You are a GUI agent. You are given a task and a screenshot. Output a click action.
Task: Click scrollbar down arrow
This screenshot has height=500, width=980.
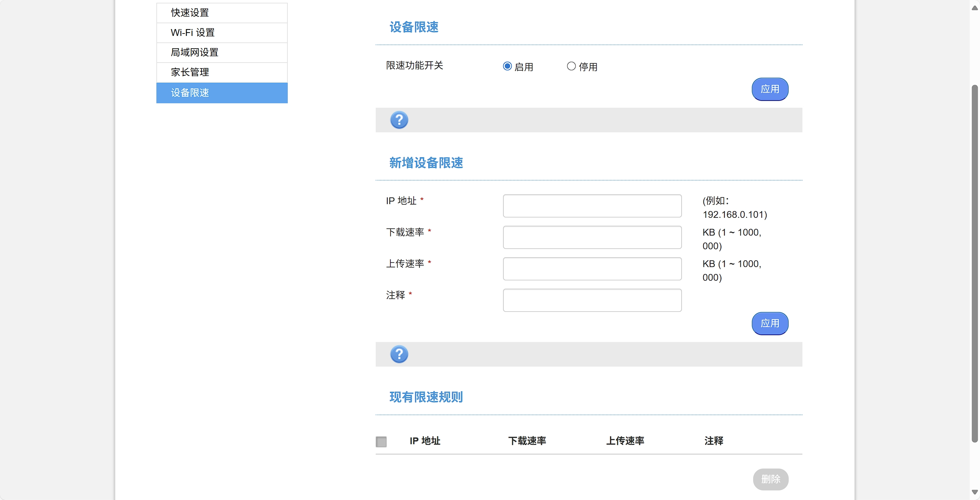(x=975, y=492)
